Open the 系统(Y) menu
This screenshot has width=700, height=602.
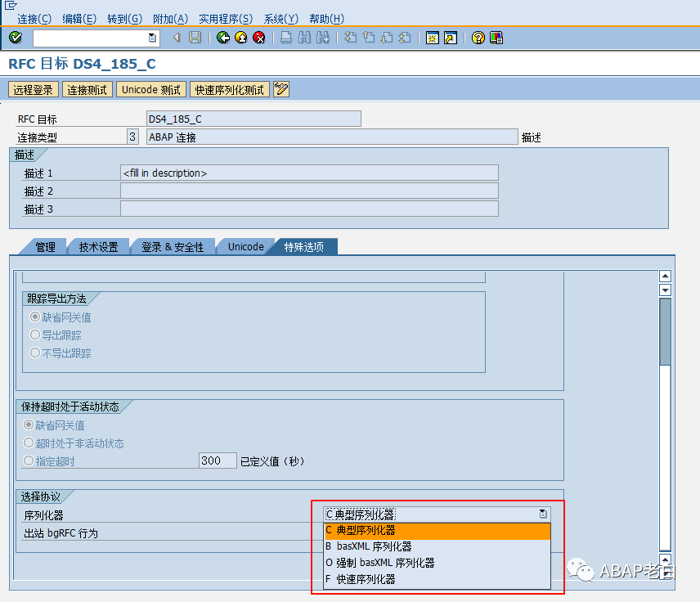tap(280, 19)
